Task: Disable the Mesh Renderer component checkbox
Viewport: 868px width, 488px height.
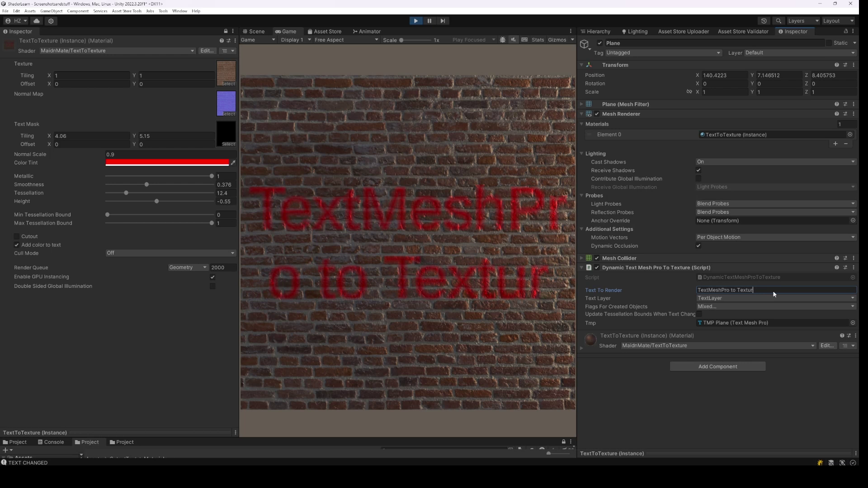Action: point(597,114)
